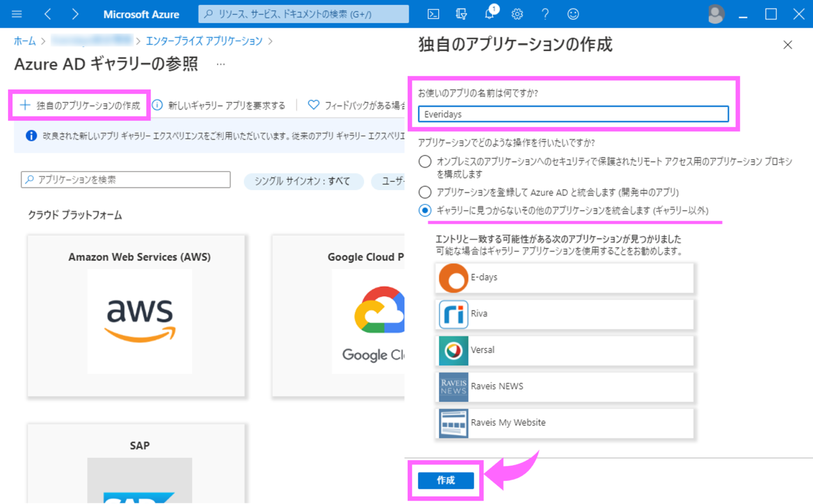Go to エンタープライズ アプリケーション breadcrumb

[x=204, y=41]
